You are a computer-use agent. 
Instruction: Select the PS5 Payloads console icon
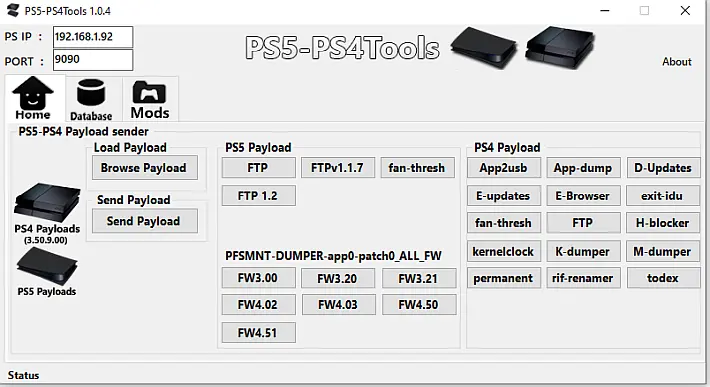(47, 266)
